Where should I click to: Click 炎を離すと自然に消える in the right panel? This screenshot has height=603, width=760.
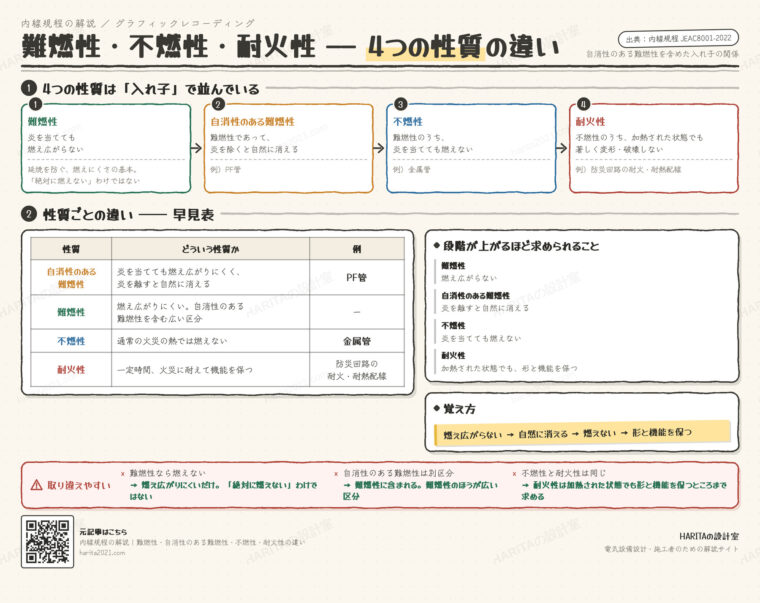click(485, 308)
